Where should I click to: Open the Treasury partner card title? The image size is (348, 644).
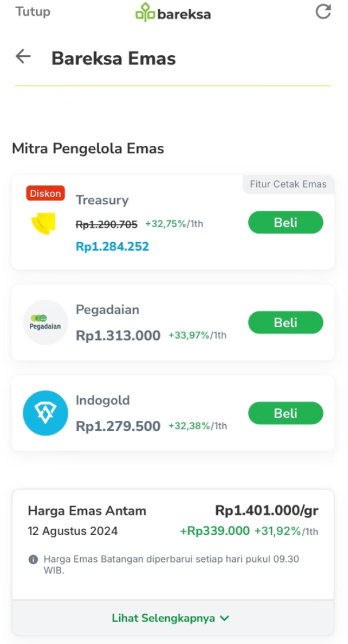click(102, 200)
